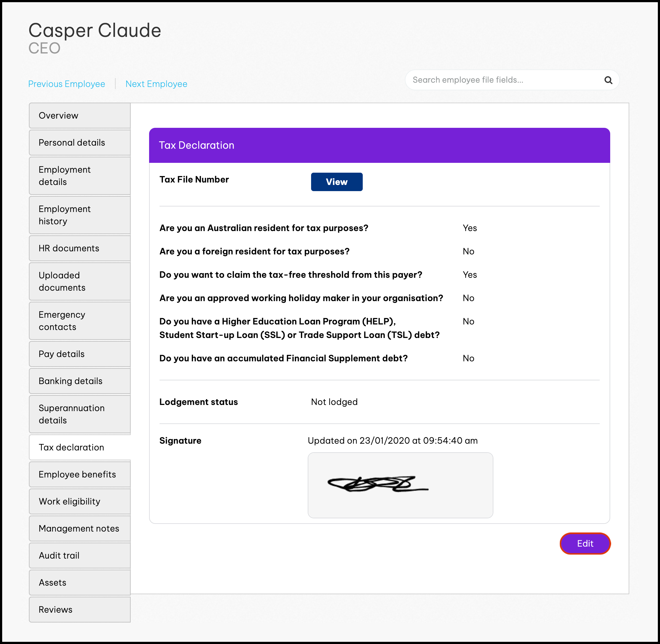Image resolution: width=660 pixels, height=644 pixels.
Task: Switch to Employment history tab
Action: click(80, 215)
